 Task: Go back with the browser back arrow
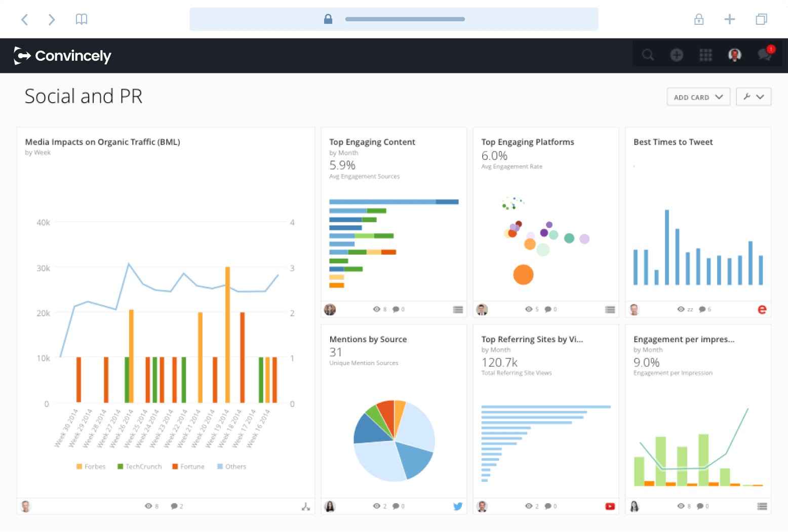24,19
